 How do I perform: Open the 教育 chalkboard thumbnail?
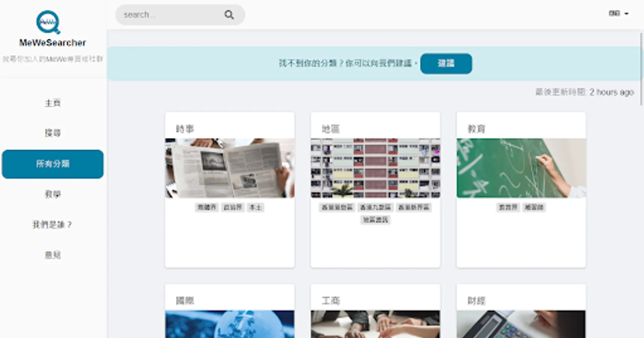(521, 168)
